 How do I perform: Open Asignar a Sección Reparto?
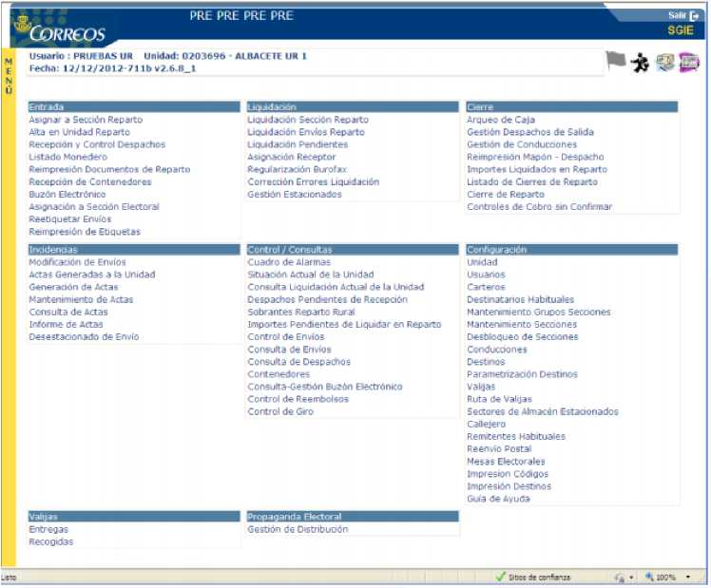tap(86, 120)
